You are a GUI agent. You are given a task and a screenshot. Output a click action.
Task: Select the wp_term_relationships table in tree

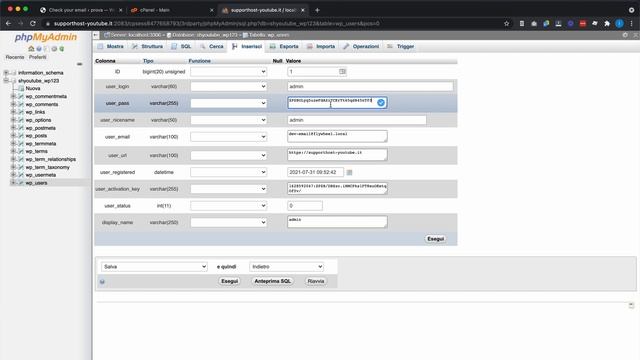(51, 159)
